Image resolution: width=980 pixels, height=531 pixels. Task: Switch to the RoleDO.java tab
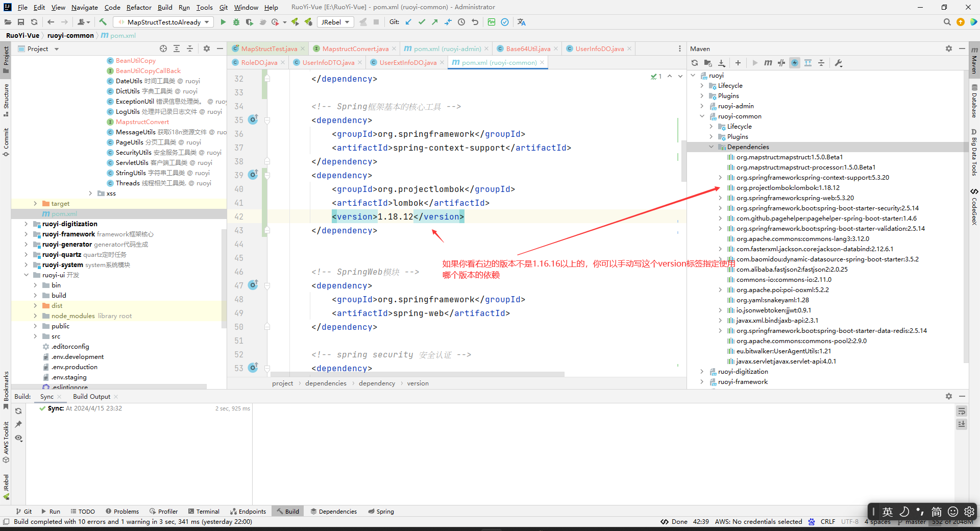pos(258,62)
